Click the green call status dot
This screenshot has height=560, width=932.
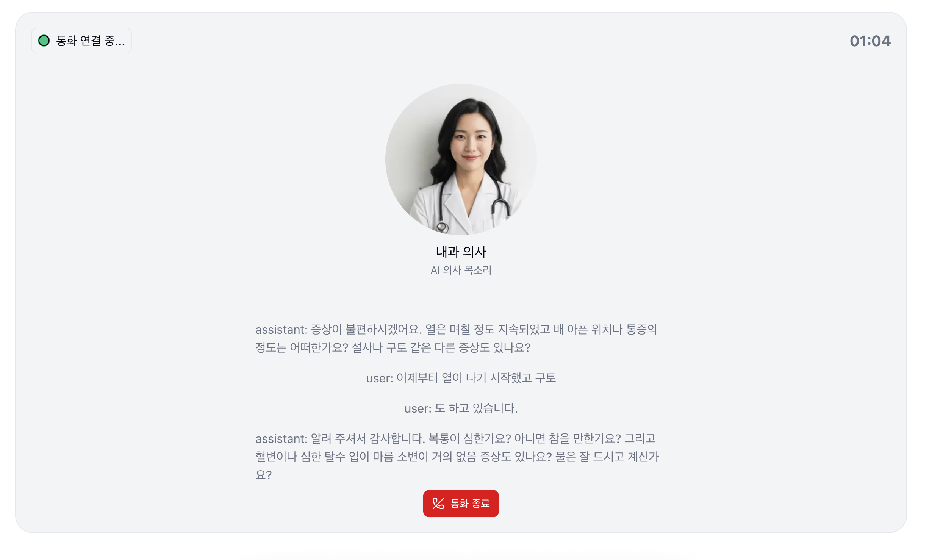(x=44, y=41)
